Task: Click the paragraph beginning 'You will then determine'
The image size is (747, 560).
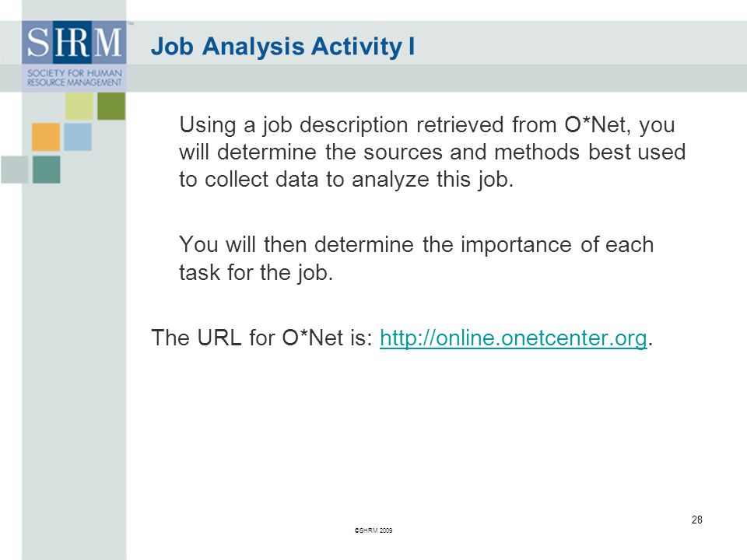Action: [x=416, y=258]
